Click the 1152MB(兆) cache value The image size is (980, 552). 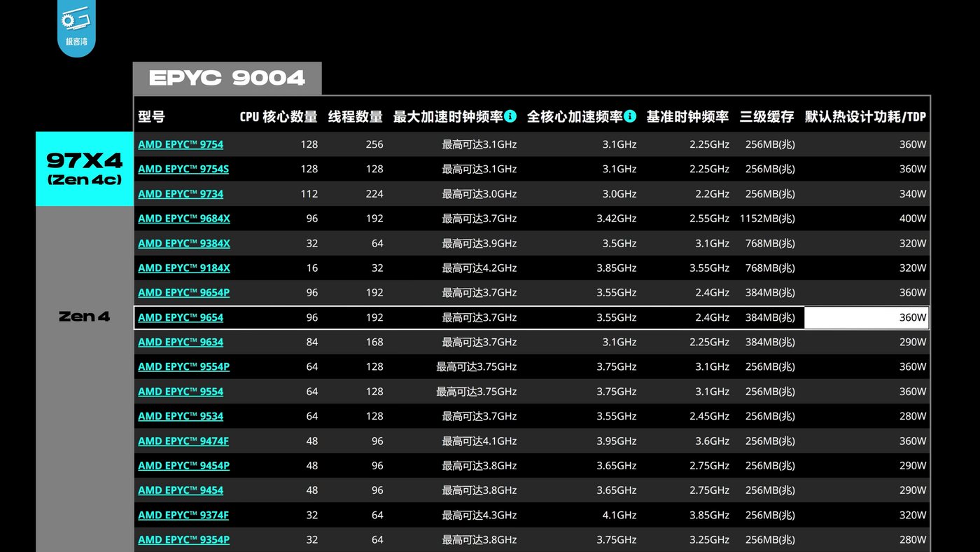click(x=767, y=219)
